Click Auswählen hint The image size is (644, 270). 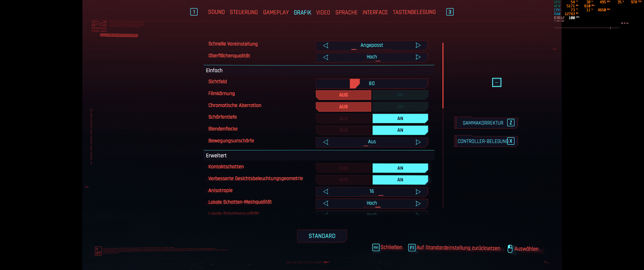526,249
